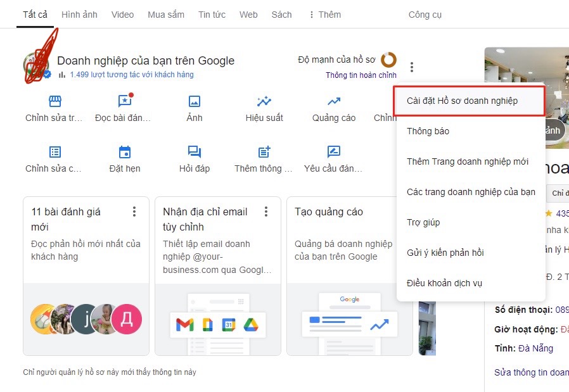Switch to the Tất cả tab
Viewport: 569px width, 392px height.
(x=35, y=15)
